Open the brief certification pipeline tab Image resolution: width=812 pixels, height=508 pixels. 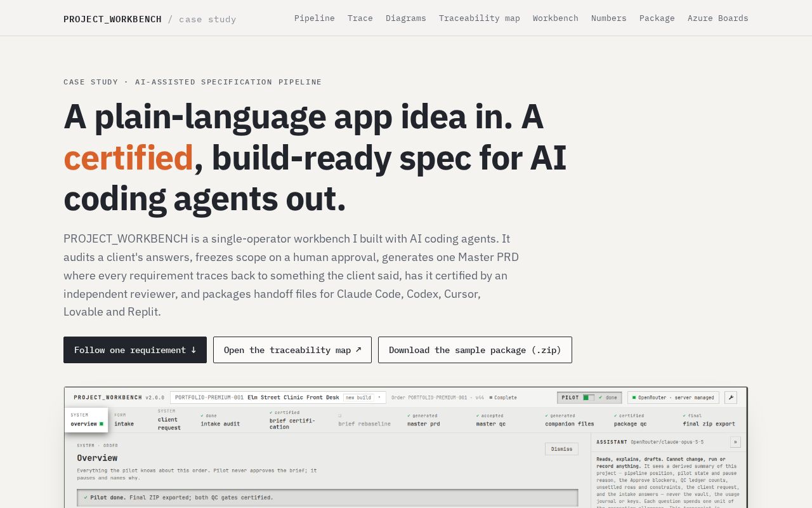(292, 420)
